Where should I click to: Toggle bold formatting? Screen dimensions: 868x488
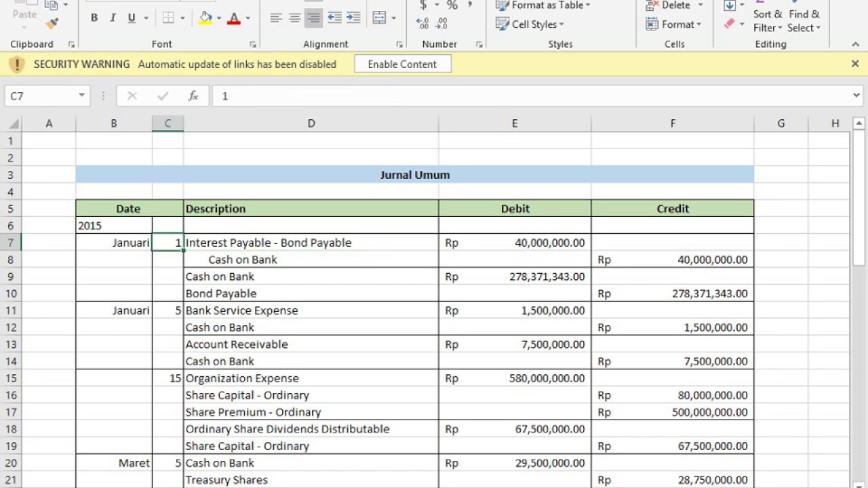[94, 18]
